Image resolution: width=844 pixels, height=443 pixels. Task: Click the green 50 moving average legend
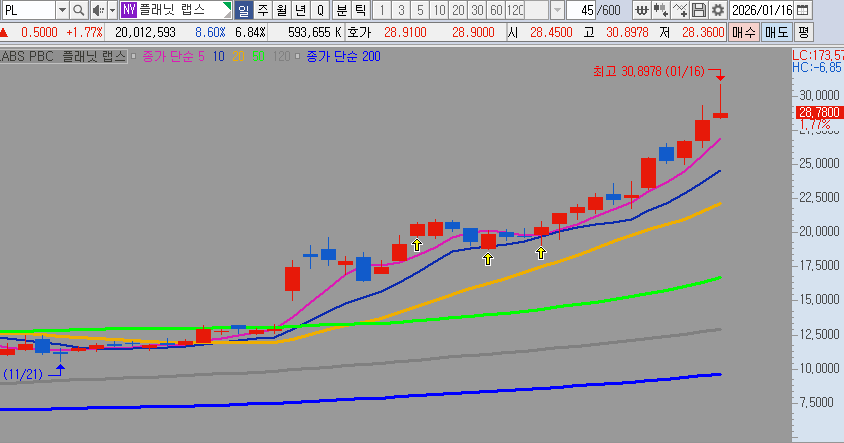(x=258, y=56)
